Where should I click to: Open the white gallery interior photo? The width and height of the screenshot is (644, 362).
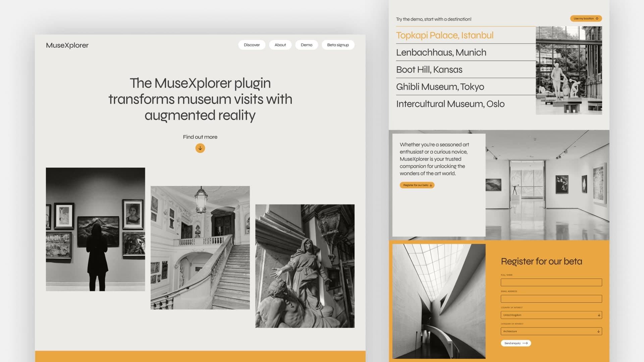pos(547,185)
